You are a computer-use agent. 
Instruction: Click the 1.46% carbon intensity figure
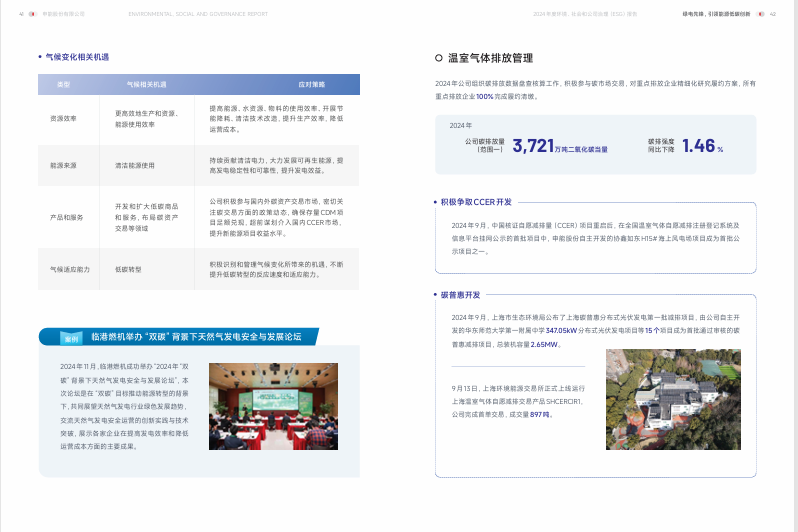pos(702,146)
